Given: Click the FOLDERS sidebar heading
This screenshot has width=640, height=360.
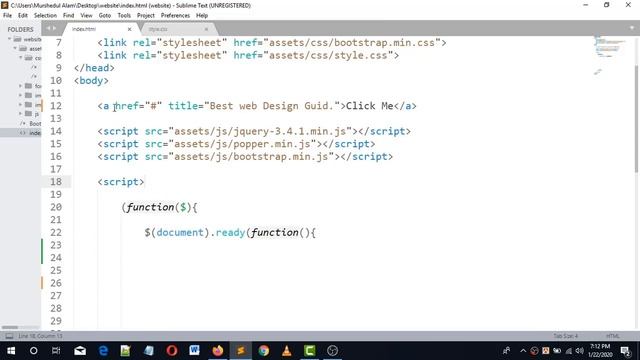Looking at the screenshot, I should [20, 29].
